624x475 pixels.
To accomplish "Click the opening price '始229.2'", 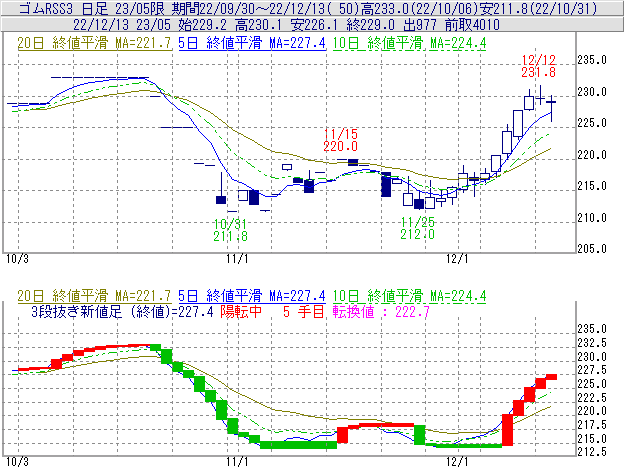I will click(x=202, y=25).
